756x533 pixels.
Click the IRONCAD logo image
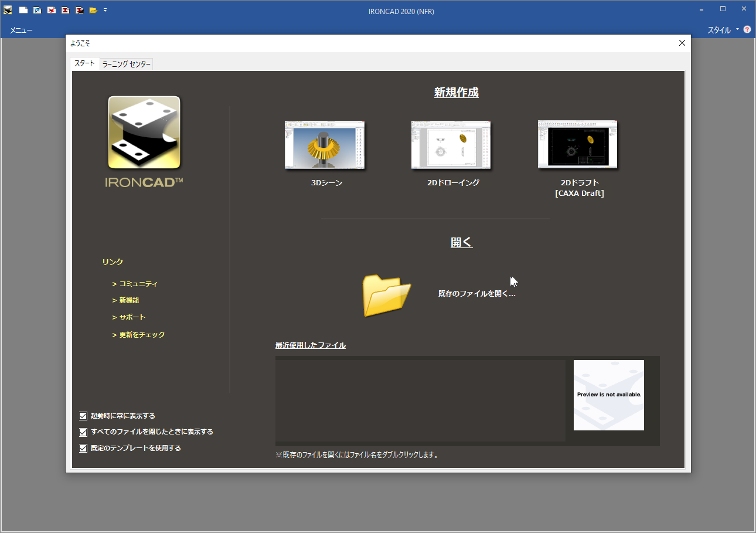pyautogui.click(x=144, y=133)
